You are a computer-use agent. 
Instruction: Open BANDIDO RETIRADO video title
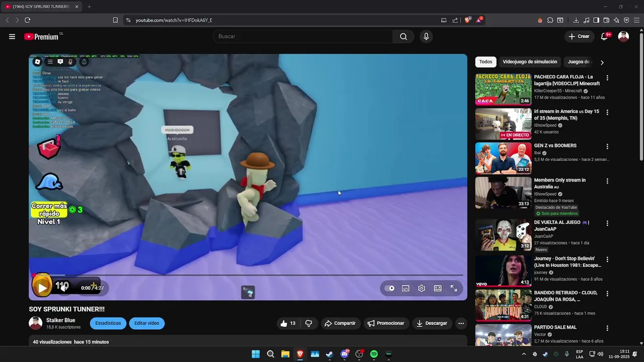(x=566, y=296)
